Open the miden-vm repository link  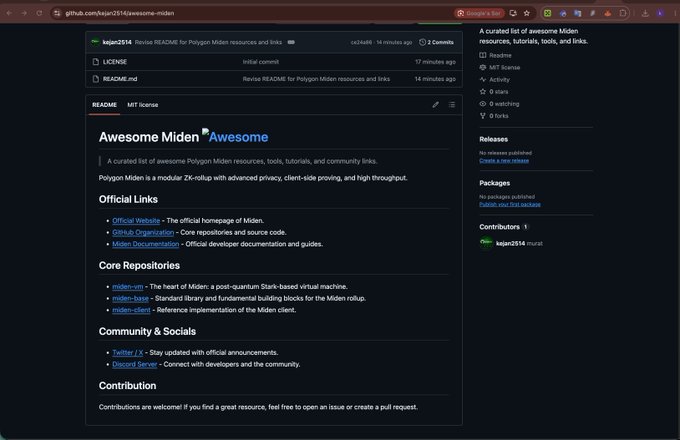point(128,287)
